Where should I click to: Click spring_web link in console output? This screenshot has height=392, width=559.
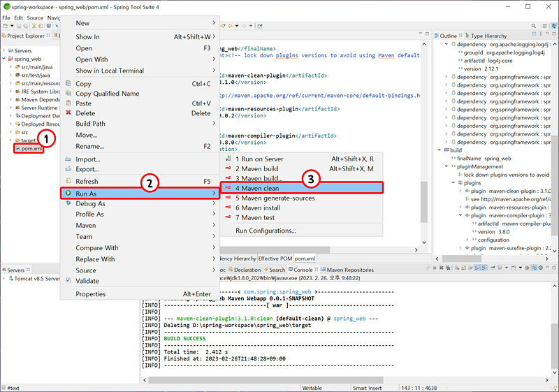(349, 319)
